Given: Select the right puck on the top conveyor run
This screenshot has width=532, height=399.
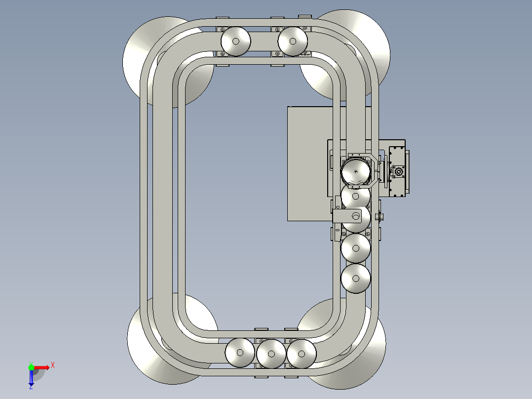Looking at the screenshot, I should click(x=293, y=41).
